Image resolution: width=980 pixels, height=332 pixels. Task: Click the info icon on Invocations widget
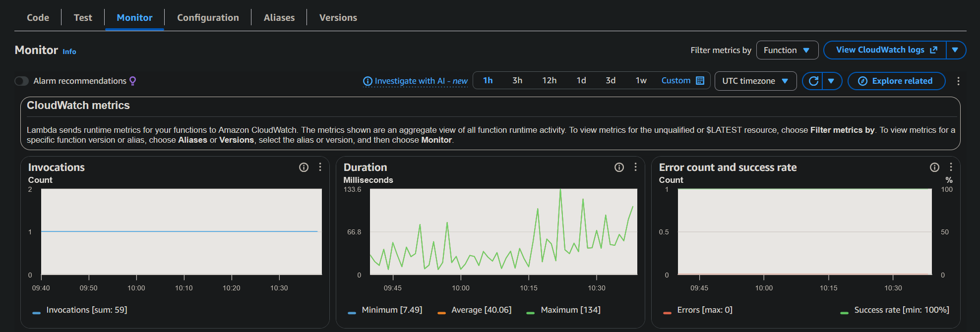(x=304, y=167)
